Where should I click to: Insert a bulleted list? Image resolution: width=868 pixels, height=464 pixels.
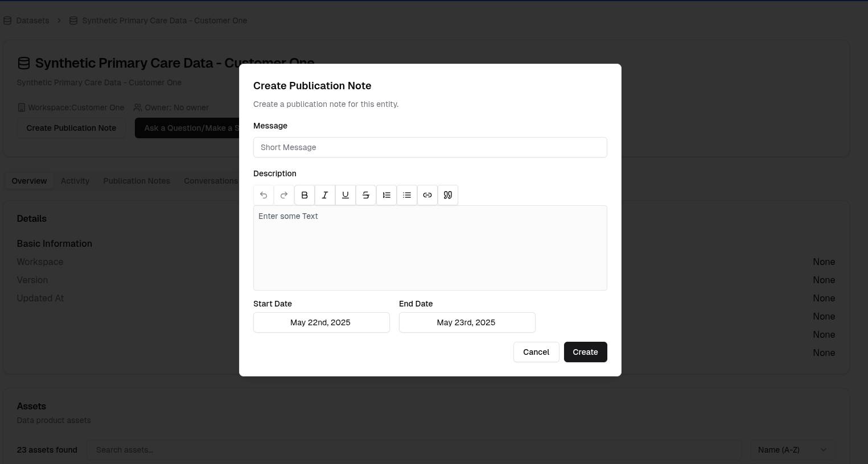[x=407, y=195]
